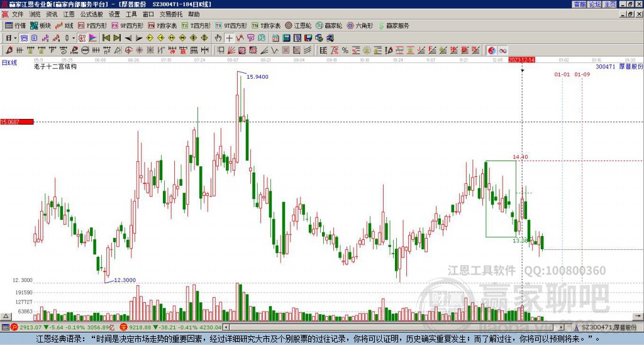Image resolution: width=644 pixels, height=345 pixels.
Task: Select the hand pan tool
Action: pyautogui.click(x=218, y=38)
